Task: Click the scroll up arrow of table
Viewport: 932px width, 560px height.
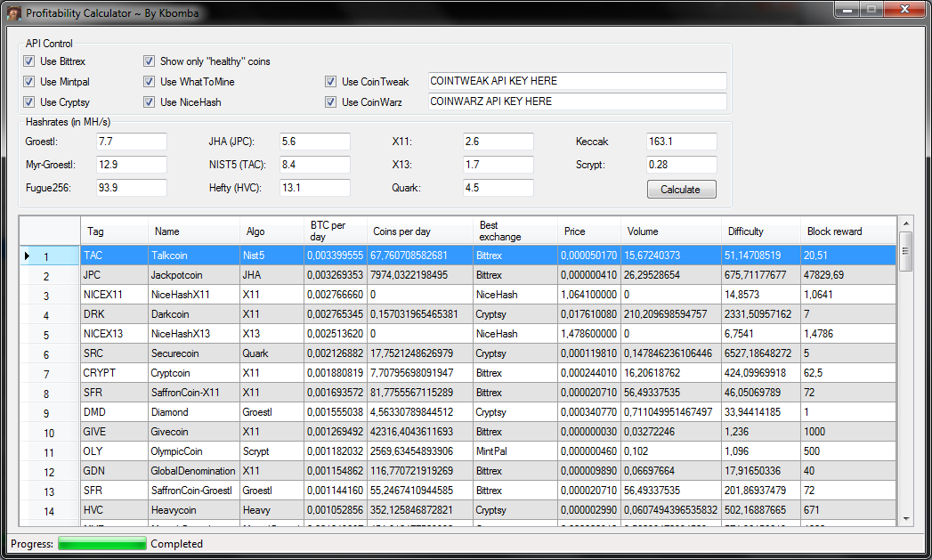Action: pyautogui.click(x=906, y=223)
